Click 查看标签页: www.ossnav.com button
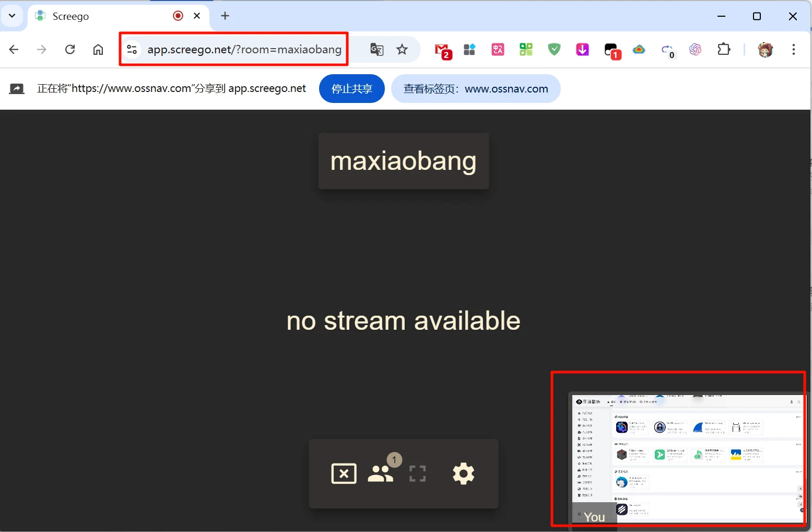812x532 pixels. coord(475,89)
